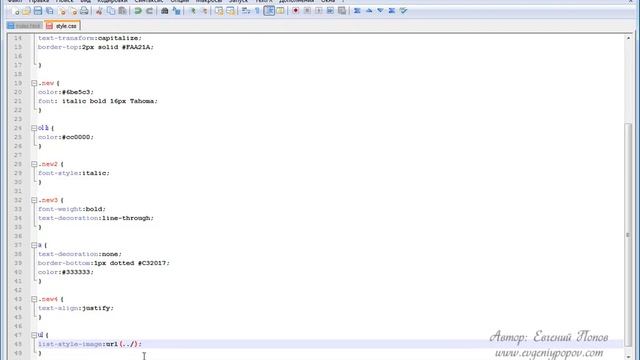Collapse the ul block on line 47
The width and height of the screenshot is (640, 360).
pyautogui.click(x=34, y=335)
